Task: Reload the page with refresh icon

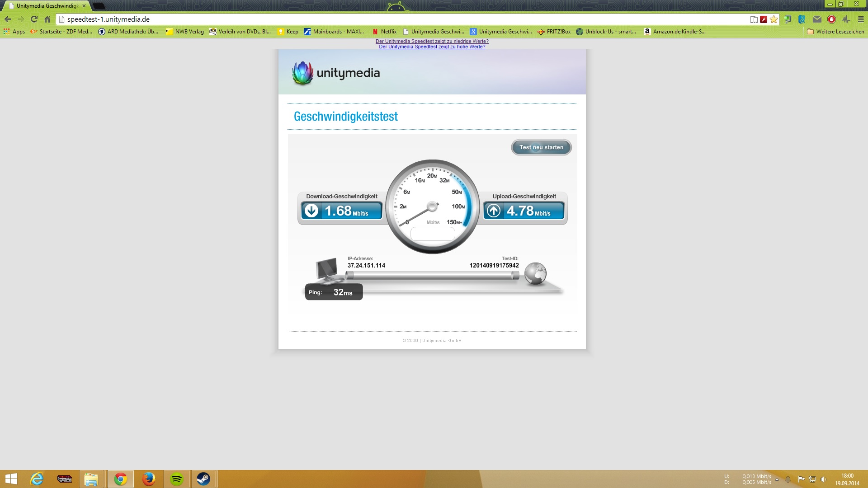Action: 34,19
